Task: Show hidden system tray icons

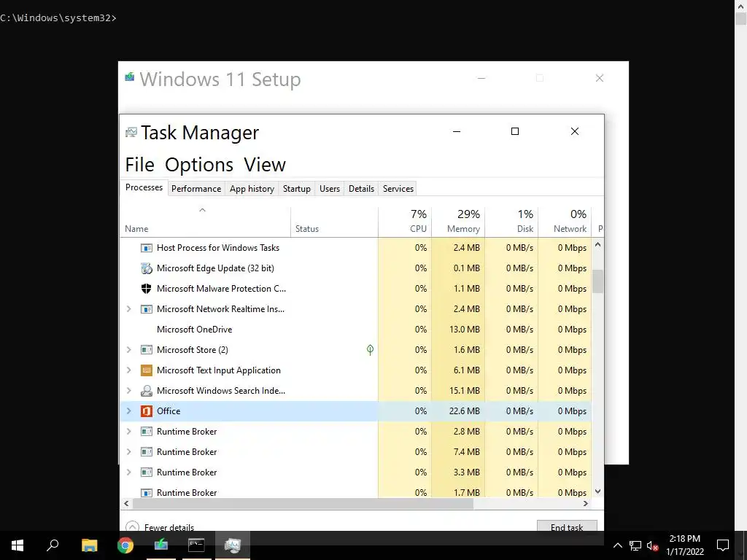Action: click(x=617, y=545)
